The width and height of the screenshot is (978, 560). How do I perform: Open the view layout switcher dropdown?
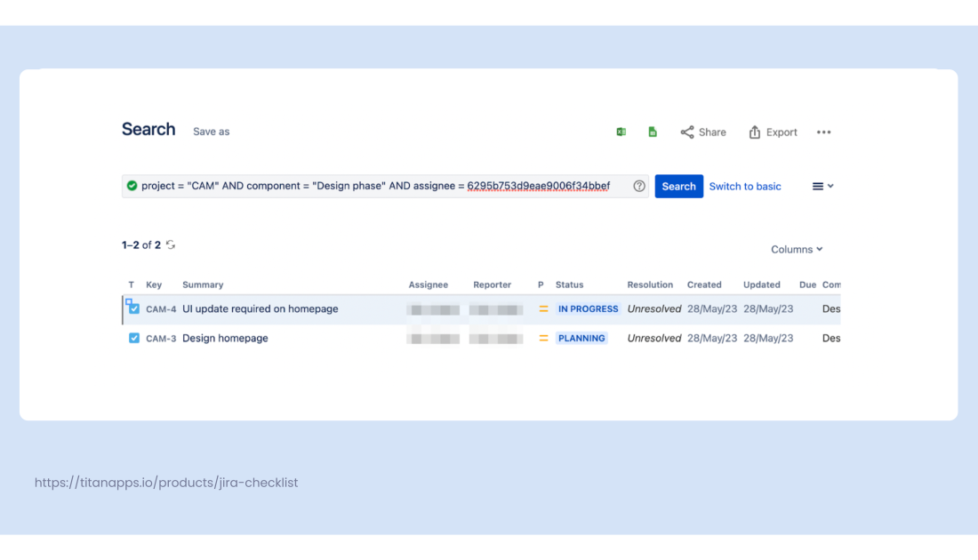point(822,186)
